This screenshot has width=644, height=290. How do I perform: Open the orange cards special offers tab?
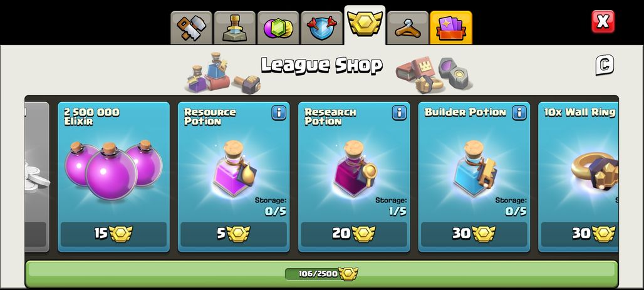point(451,28)
